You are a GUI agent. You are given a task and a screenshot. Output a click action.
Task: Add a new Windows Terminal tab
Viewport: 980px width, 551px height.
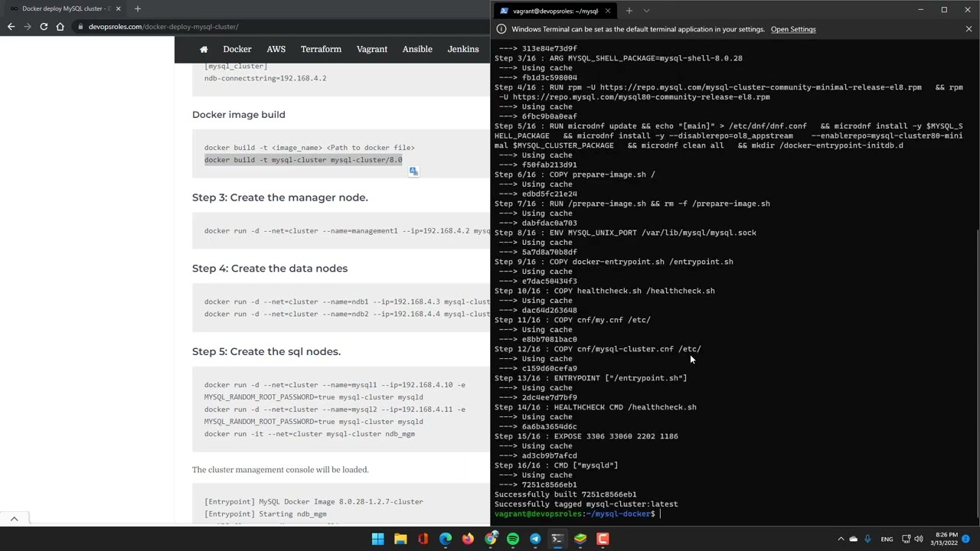[629, 11]
